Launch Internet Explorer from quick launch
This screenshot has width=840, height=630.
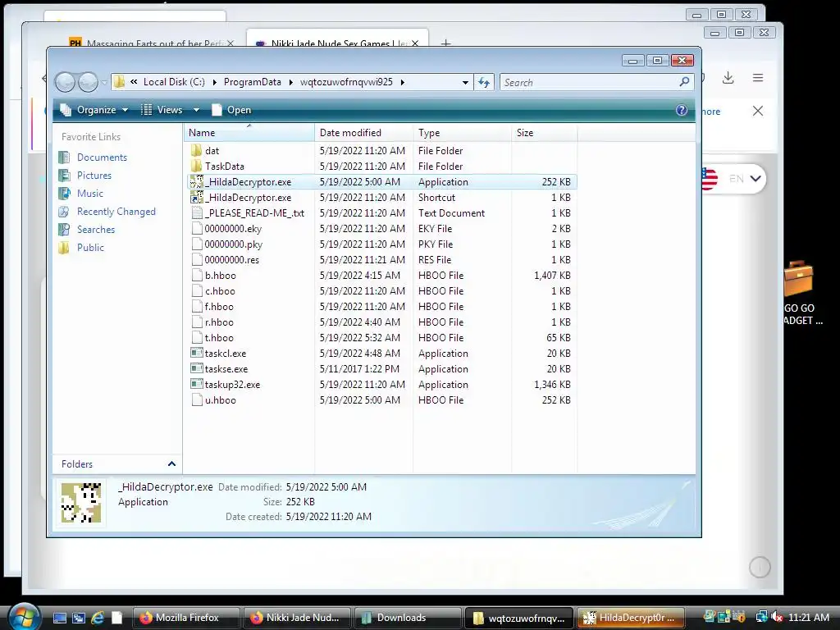pyautogui.click(x=97, y=618)
